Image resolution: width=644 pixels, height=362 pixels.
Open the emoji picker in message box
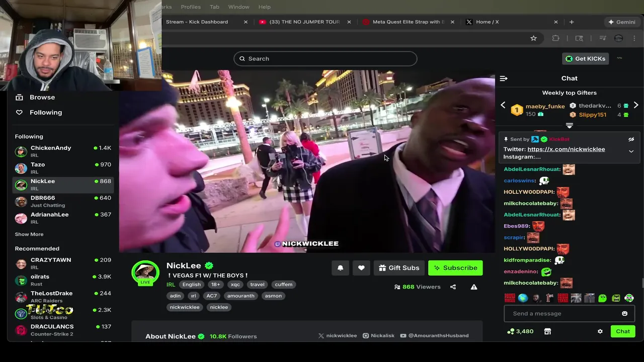[624, 314]
